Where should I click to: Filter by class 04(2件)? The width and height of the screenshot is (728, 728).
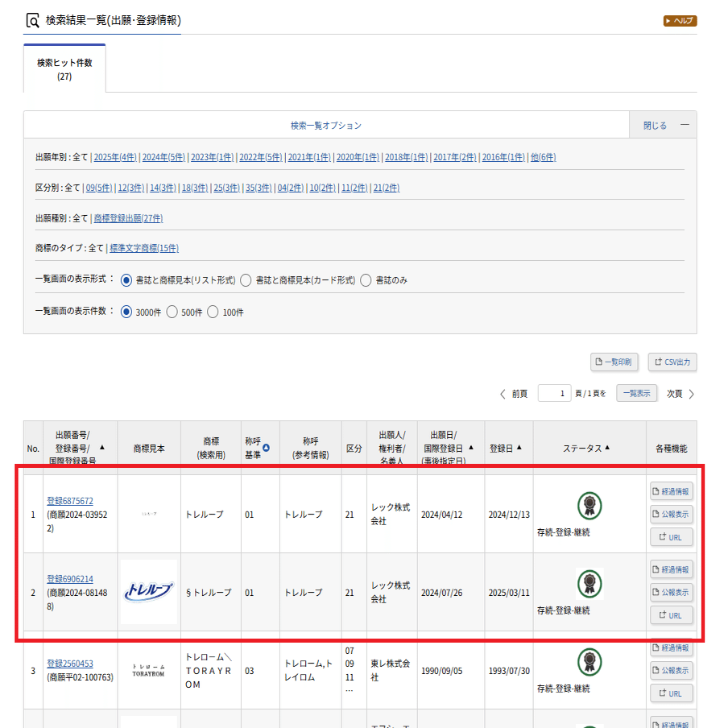coord(291,188)
